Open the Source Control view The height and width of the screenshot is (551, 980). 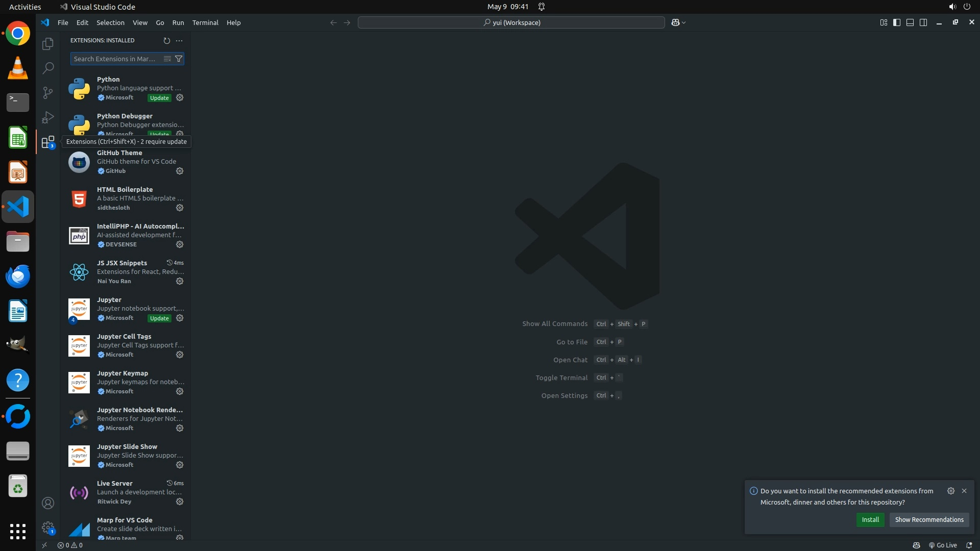(48, 92)
